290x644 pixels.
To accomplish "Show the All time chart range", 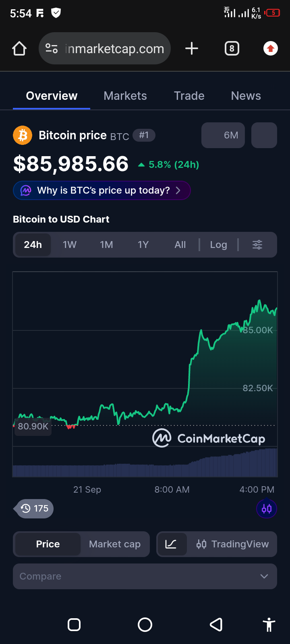I will tap(180, 245).
